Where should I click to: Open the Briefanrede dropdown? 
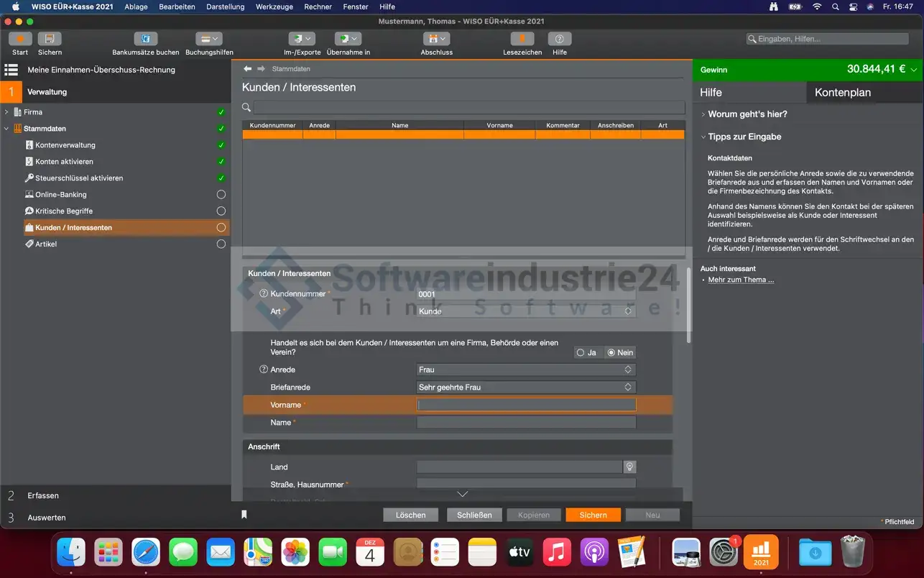tap(526, 387)
